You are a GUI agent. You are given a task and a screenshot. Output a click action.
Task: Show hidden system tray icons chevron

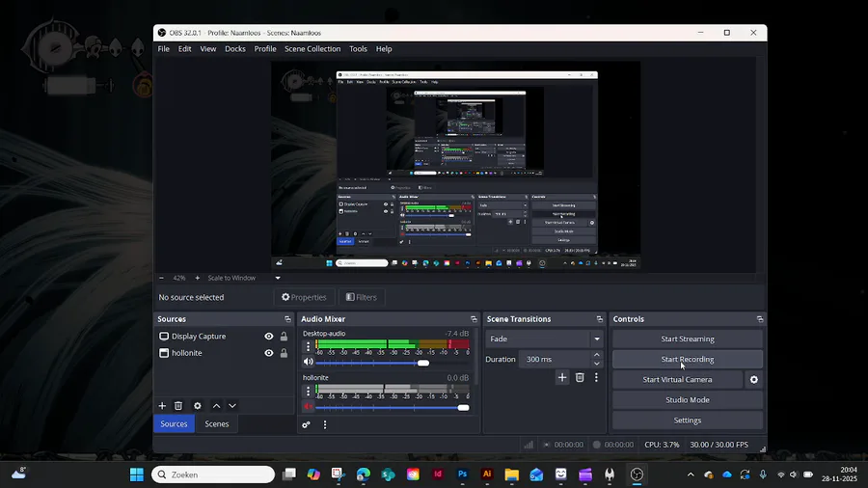(691, 474)
